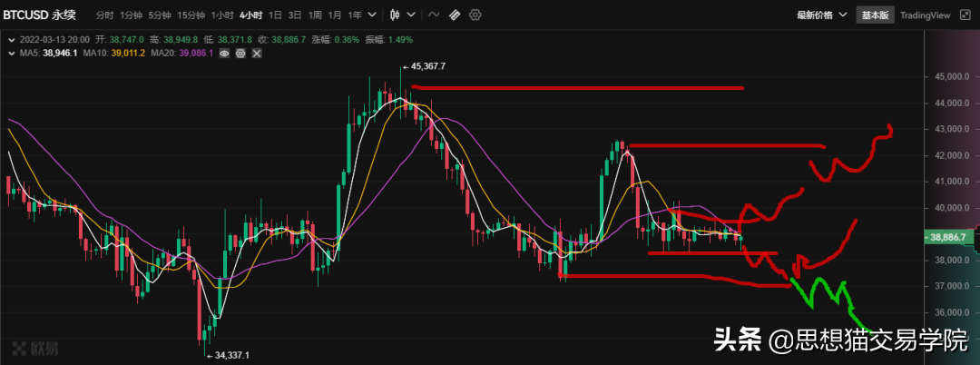Click the high price 38,949.8
Screen dimensions: 980x365
[x=181, y=39]
